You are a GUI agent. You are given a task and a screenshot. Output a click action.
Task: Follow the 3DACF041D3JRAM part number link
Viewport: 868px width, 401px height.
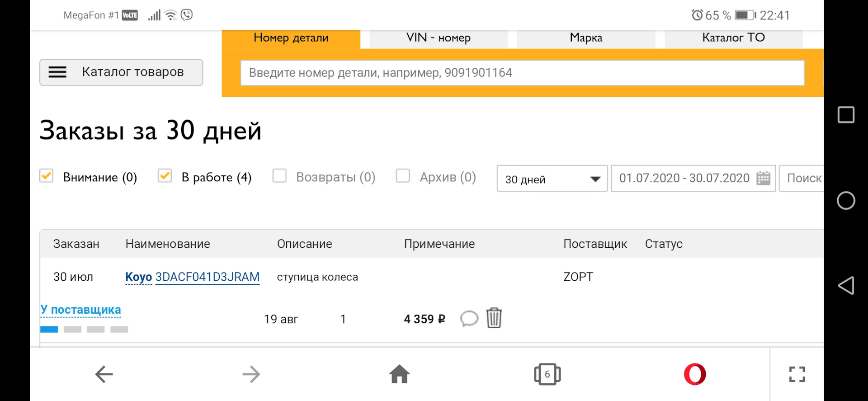(x=208, y=277)
